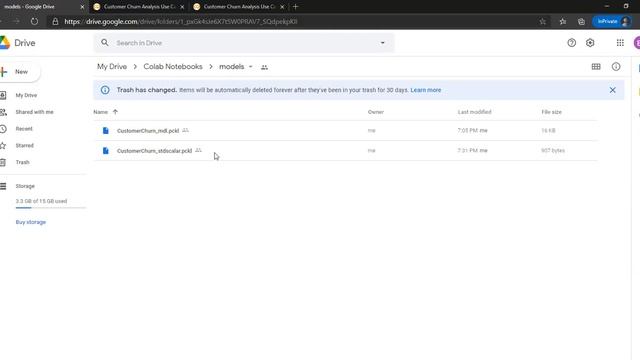Click file icon of CustomerChurn_mdl.pckl
Screen dimensions: 640x360
coord(106,131)
